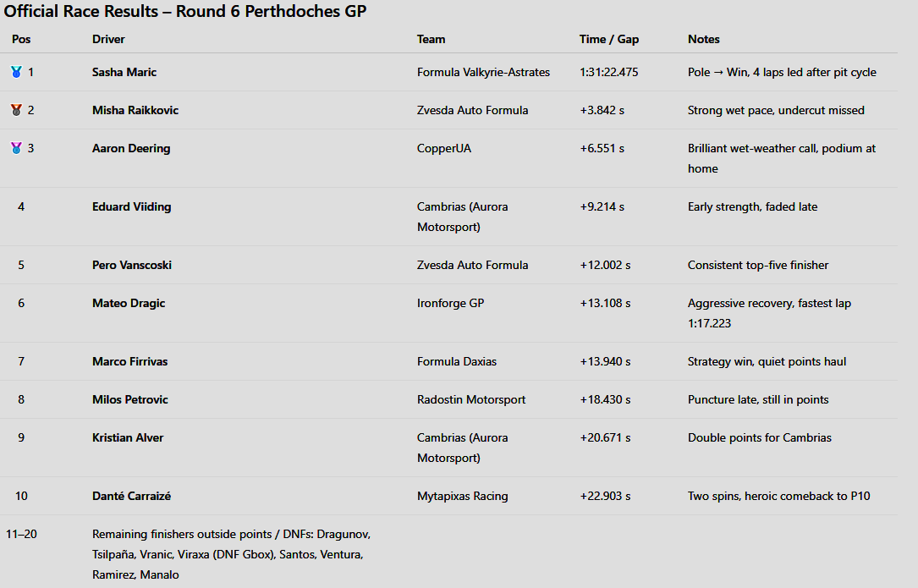The image size is (918, 588).
Task: Select driver name Sasha Maric
Action: pos(124,73)
